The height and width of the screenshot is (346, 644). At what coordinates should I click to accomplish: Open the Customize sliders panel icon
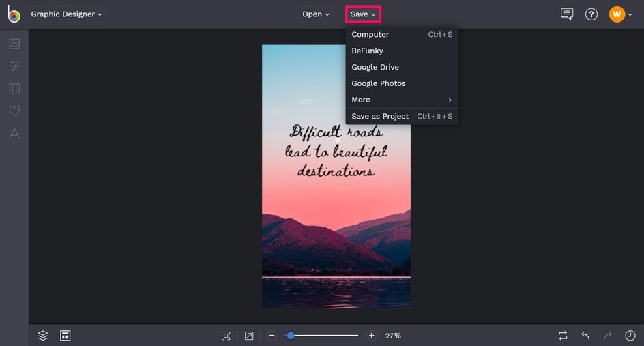[14, 66]
